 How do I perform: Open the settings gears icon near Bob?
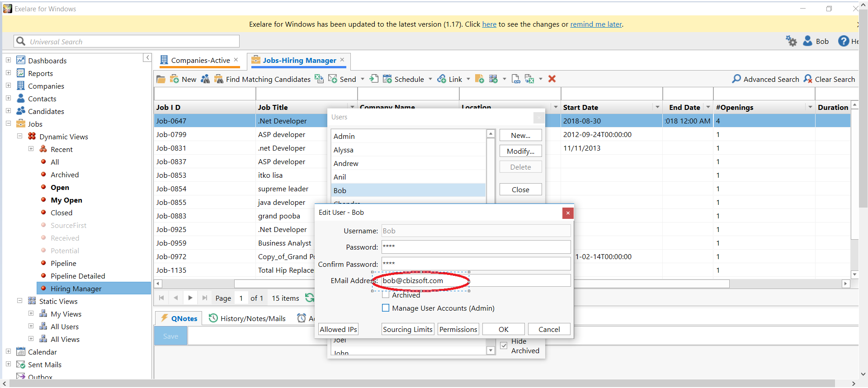[x=791, y=41]
